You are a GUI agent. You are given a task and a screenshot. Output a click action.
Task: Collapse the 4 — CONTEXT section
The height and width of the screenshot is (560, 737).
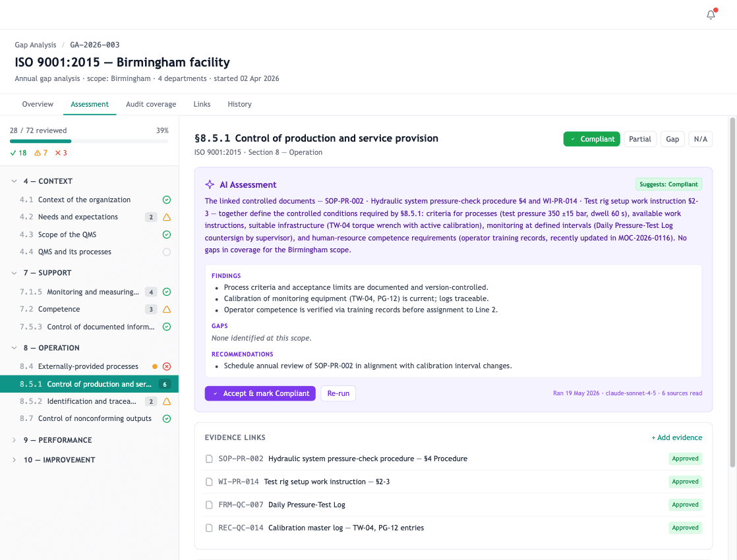coord(14,181)
